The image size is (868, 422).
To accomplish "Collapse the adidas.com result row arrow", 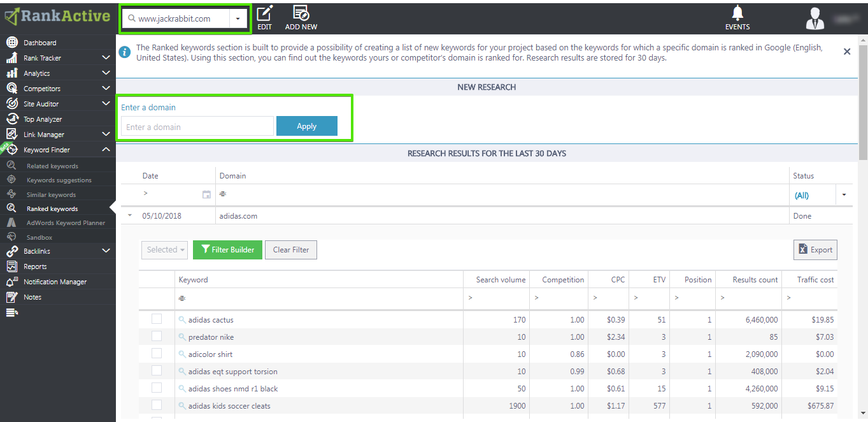I will tap(130, 215).
